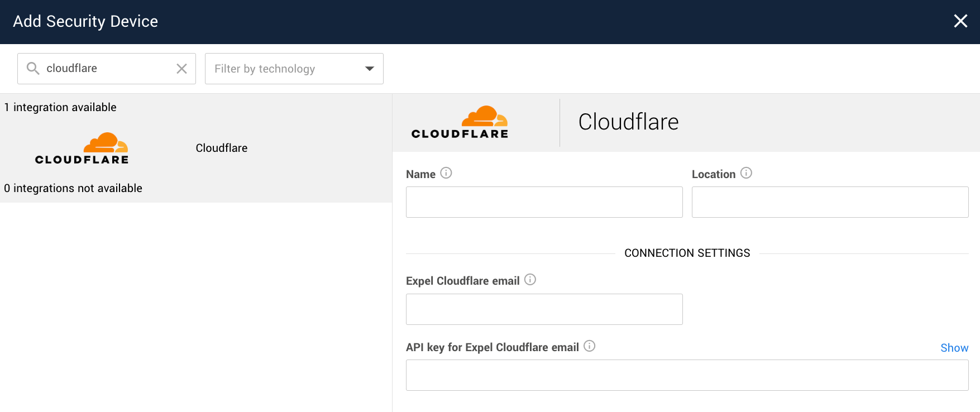
Task: Click the Expel Cloudflare email input field
Action: 544,309
